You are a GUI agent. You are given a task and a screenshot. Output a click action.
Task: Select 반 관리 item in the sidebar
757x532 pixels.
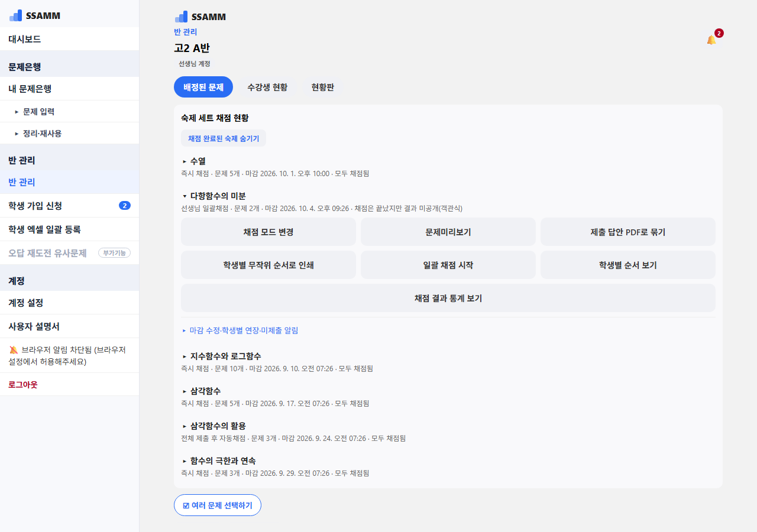69,182
